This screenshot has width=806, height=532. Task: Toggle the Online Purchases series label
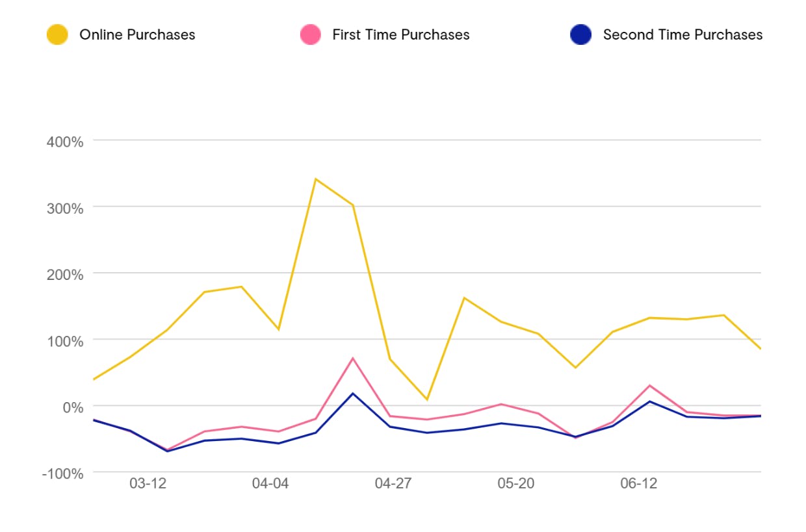[137, 34]
